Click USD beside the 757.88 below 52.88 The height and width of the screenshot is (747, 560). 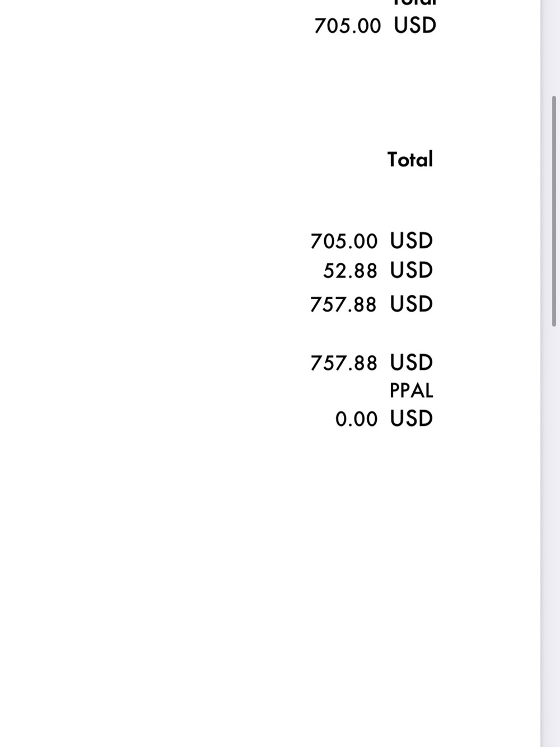pos(412,304)
